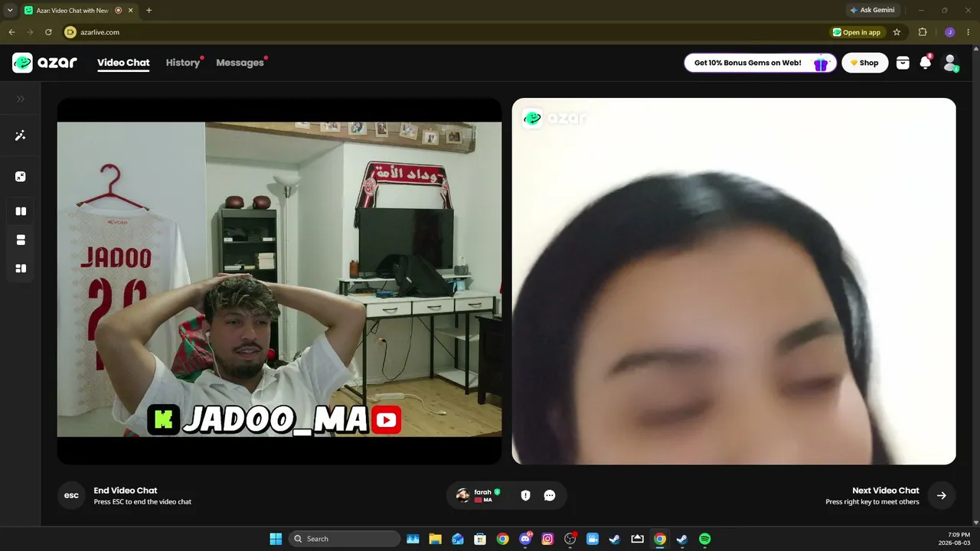Select the Azar: Video Chat browser tab

point(79,11)
